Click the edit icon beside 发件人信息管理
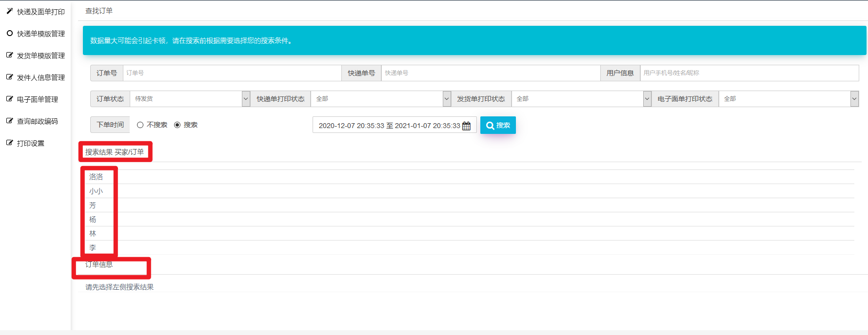This screenshot has width=868, height=335. [x=9, y=77]
